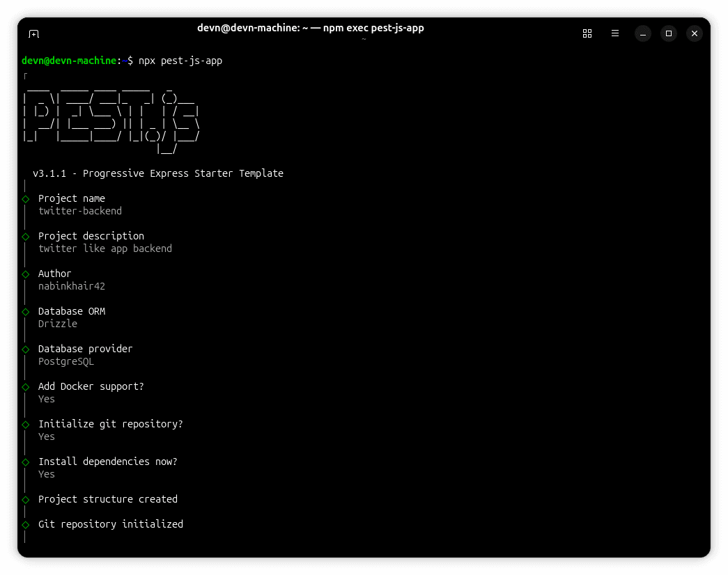This screenshot has height=575, width=728.
Task: Open a new terminal tab
Action: point(33,34)
